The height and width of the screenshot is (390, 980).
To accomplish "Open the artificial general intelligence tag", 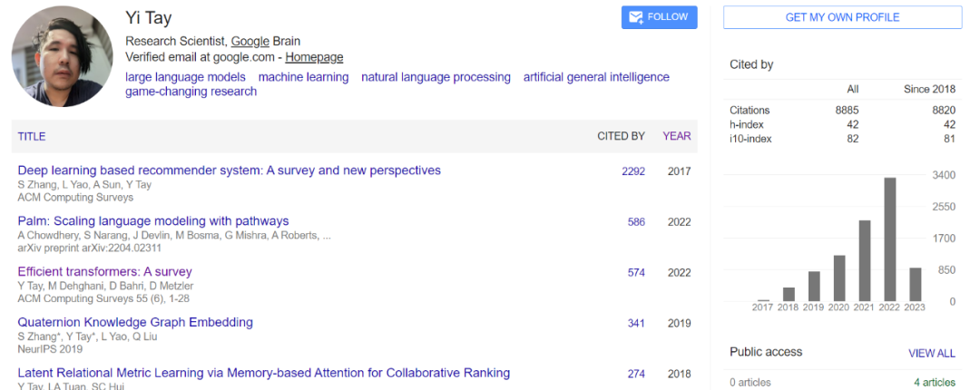I will click(x=596, y=77).
